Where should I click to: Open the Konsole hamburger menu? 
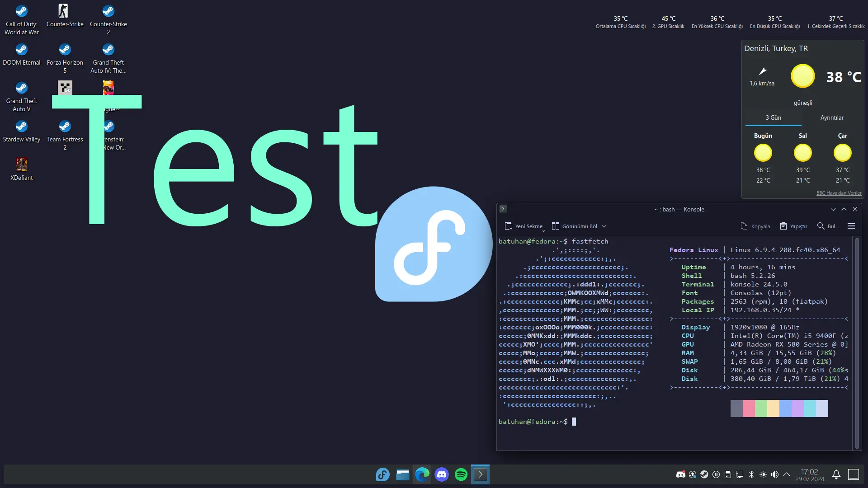click(x=851, y=226)
